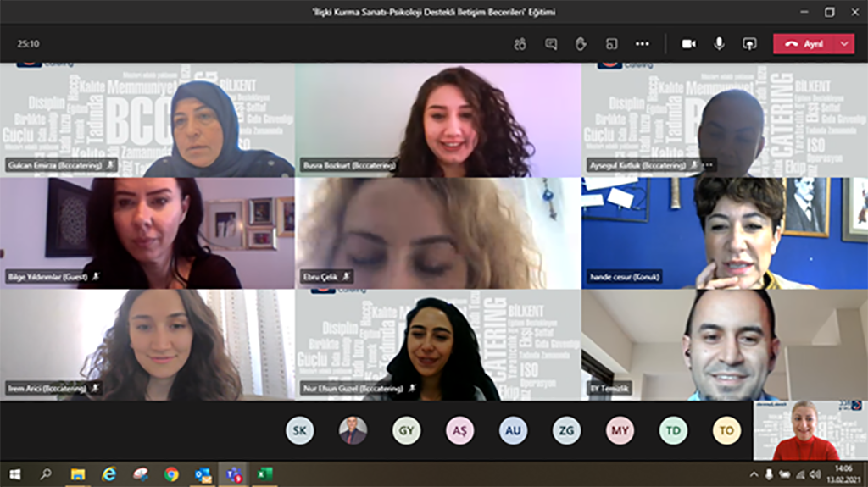The width and height of the screenshot is (868, 487).
Task: Click the AU participant avatar
Action: click(513, 430)
